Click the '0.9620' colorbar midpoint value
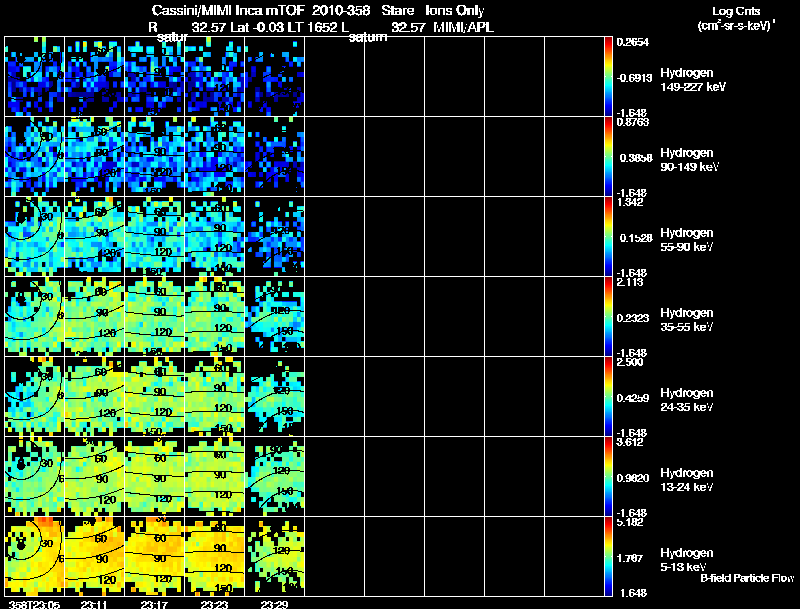 coord(634,478)
